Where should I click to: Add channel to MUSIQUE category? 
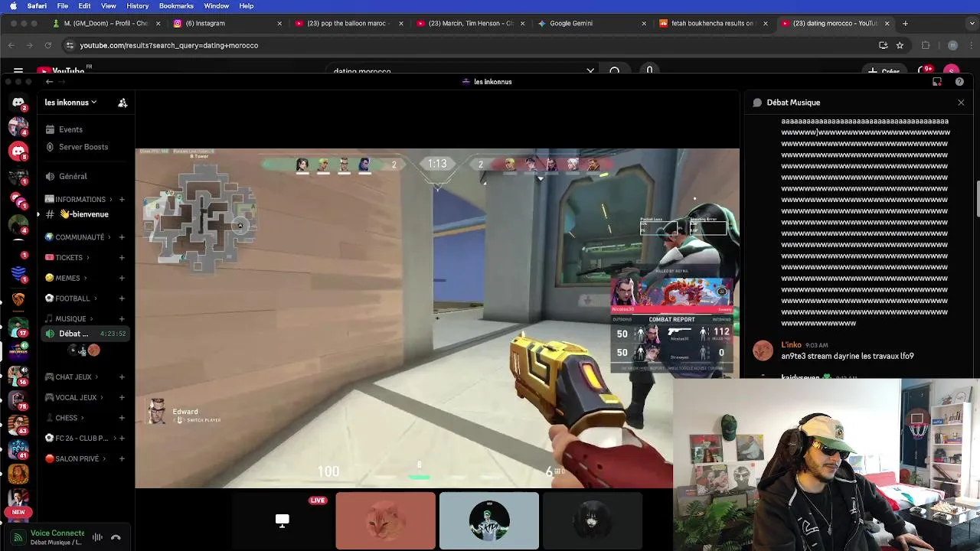pyautogui.click(x=122, y=319)
